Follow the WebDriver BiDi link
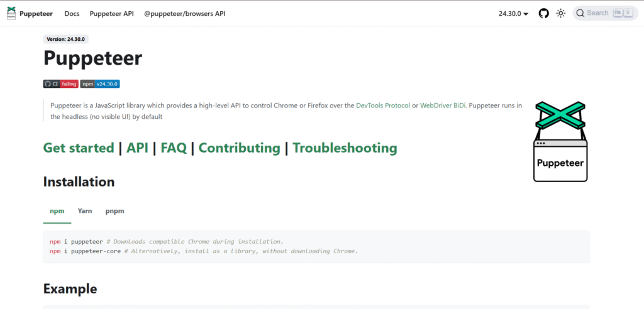This screenshot has height=309, width=644. [443, 106]
